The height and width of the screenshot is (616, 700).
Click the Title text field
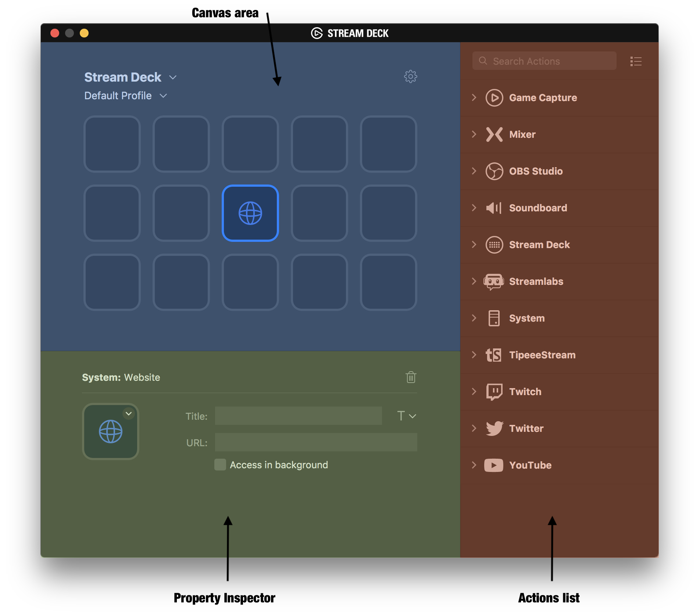tap(298, 416)
